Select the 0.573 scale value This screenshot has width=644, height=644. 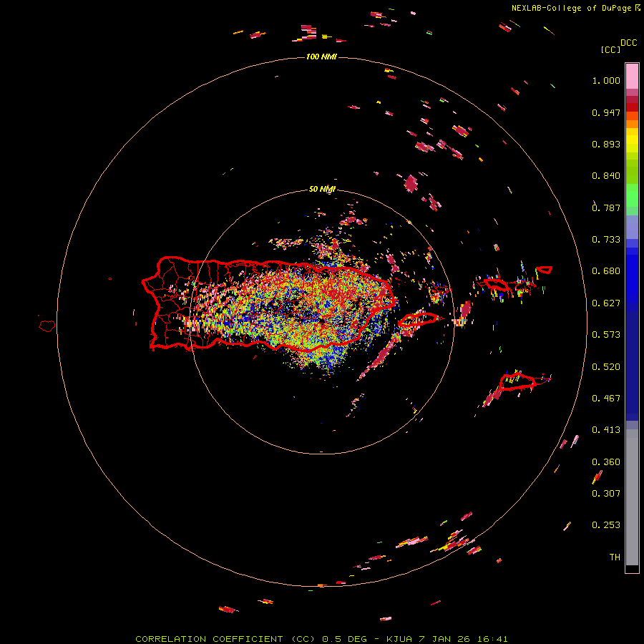pyautogui.click(x=606, y=335)
